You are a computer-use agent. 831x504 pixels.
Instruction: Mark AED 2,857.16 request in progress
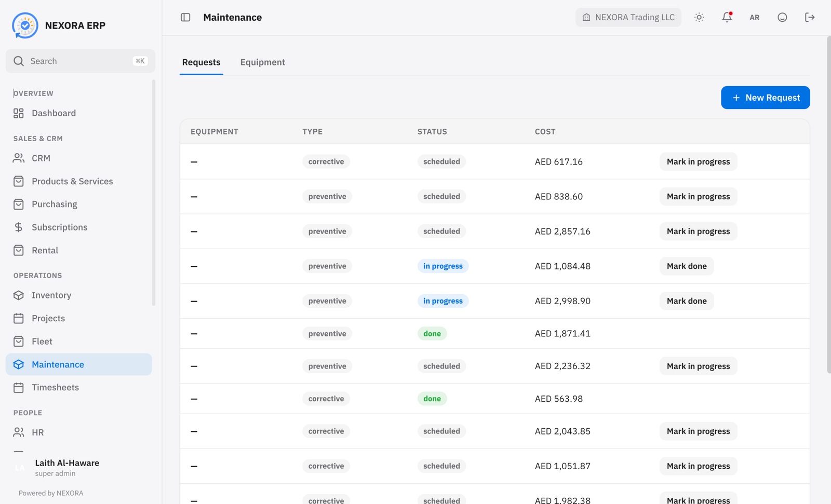pos(698,231)
